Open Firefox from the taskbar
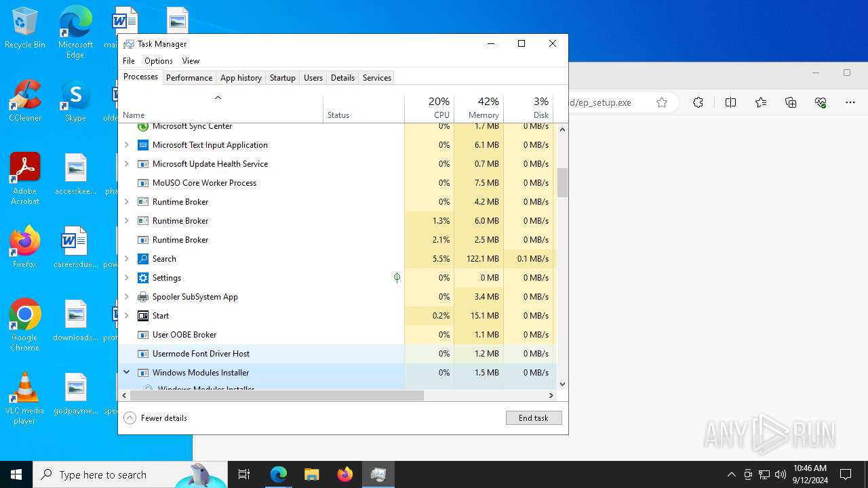 pos(344,474)
